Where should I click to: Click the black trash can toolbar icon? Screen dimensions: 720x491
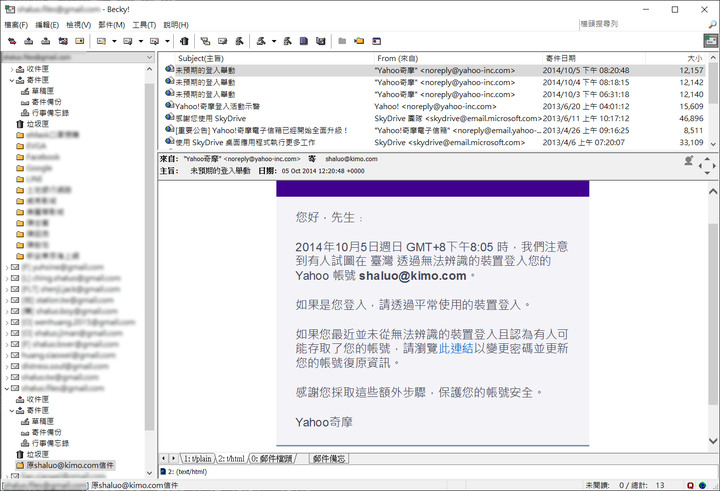pos(184,41)
